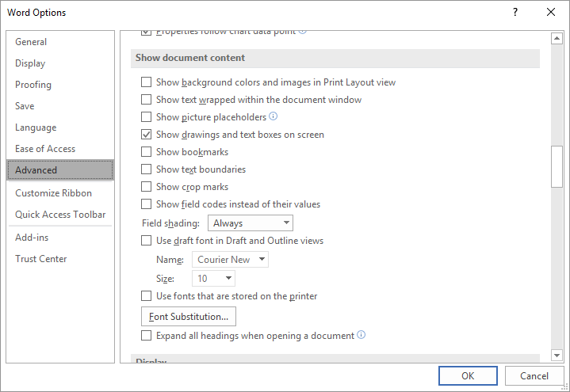Viewport: 570px width, 392px height.
Task: Click scrollbar up arrow
Action: coord(557,39)
